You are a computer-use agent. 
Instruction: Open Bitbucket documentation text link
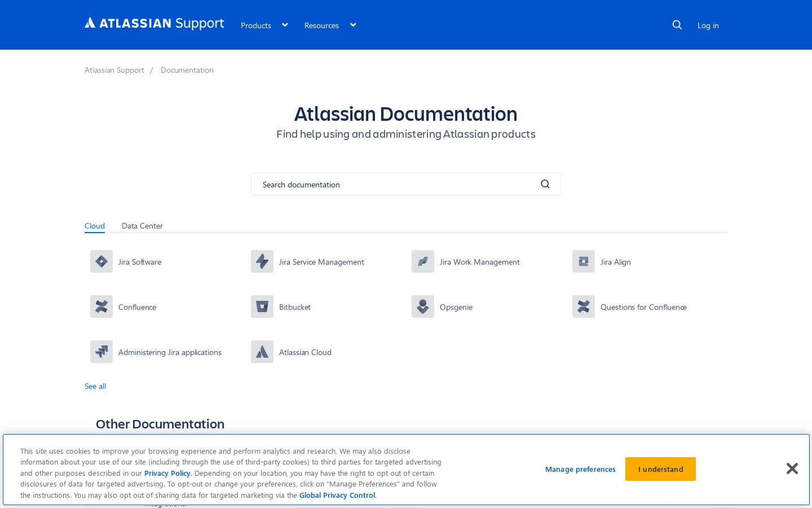pos(295,307)
